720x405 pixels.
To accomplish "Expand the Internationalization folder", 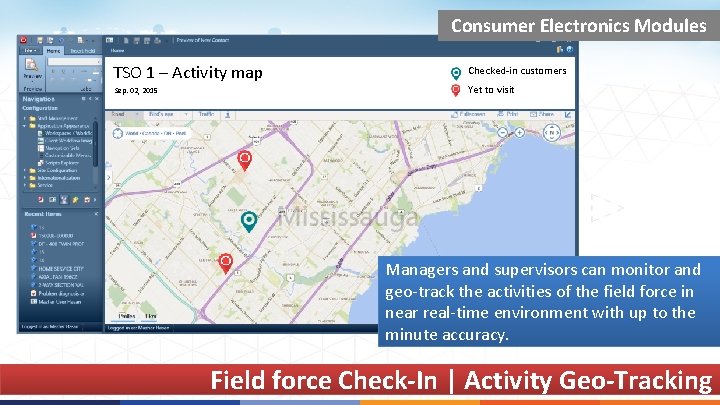I will pyautogui.click(x=25, y=178).
